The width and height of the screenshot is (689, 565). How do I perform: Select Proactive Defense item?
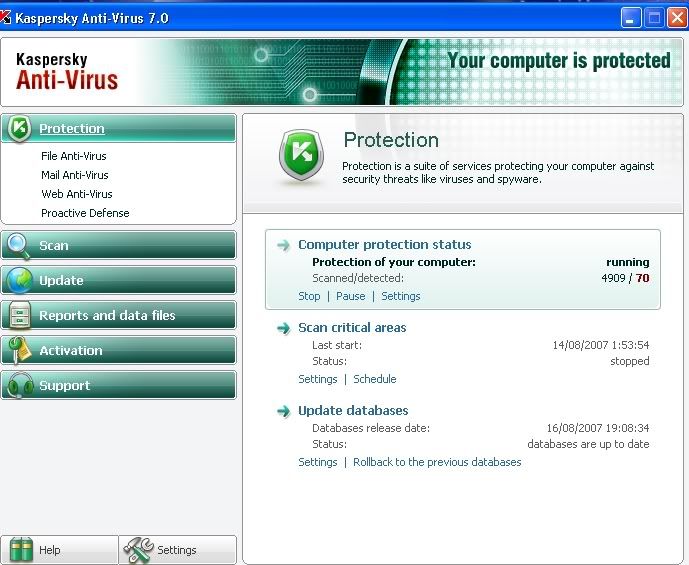tap(85, 213)
